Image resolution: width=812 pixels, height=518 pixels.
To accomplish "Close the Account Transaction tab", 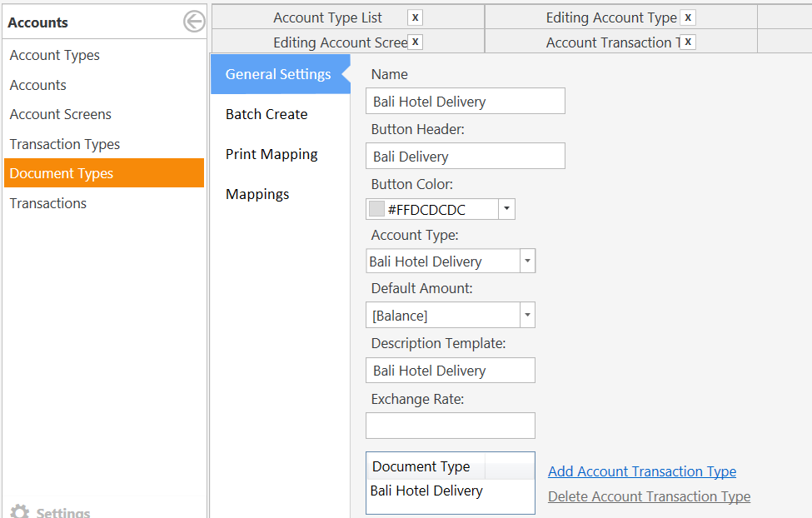I will pos(688,42).
